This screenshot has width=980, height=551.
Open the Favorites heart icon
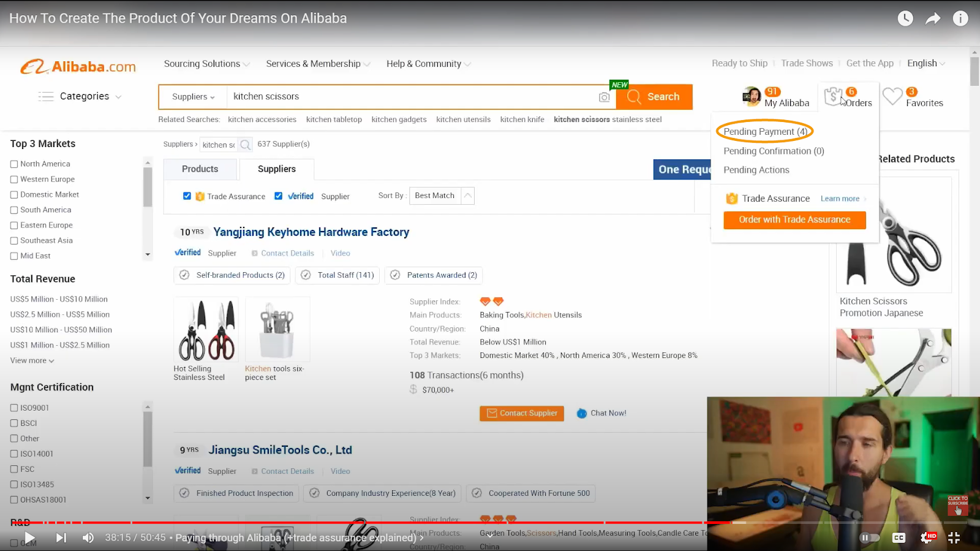point(892,96)
